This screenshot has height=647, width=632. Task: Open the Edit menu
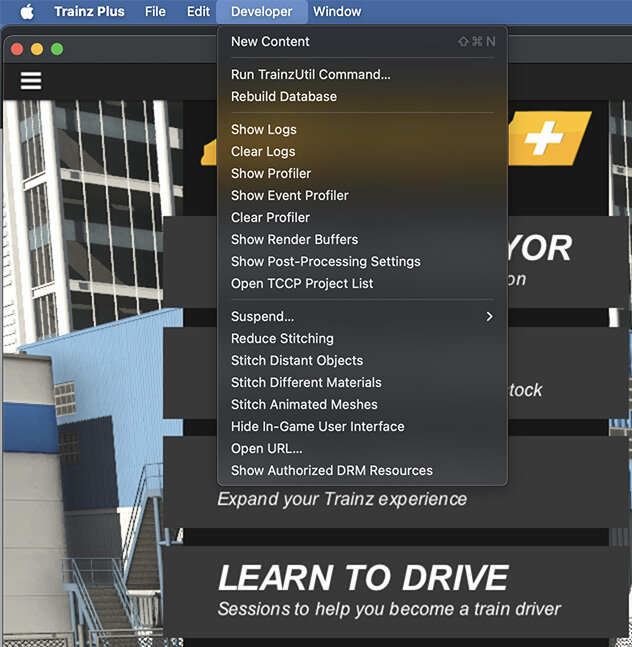(x=198, y=12)
